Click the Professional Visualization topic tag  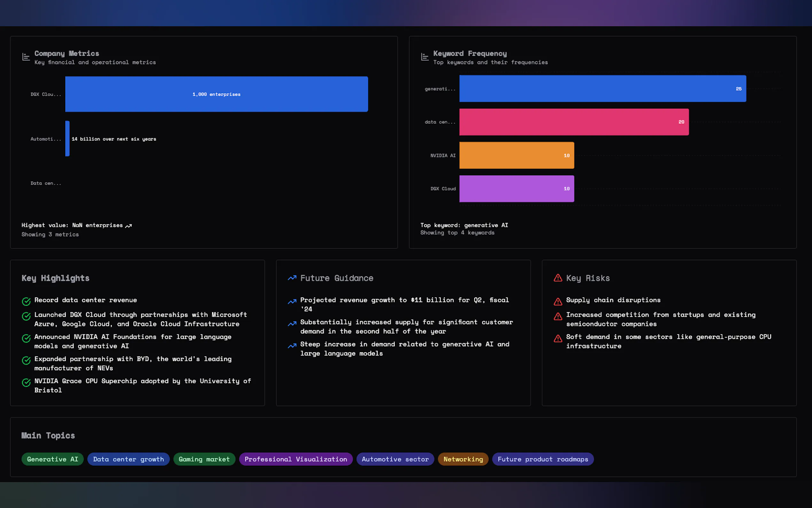[295, 459]
